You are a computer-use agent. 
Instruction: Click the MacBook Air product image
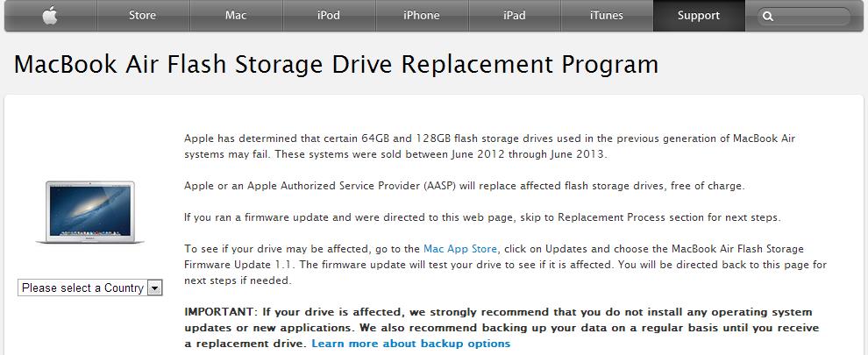coord(90,213)
